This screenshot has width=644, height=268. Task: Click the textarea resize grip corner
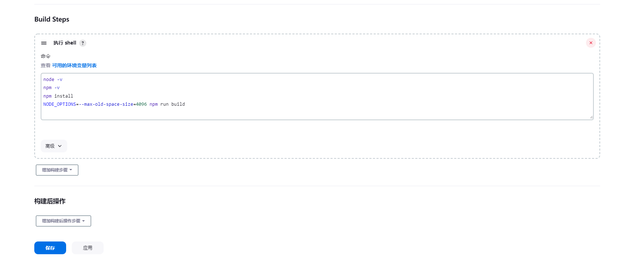pyautogui.click(x=591, y=117)
